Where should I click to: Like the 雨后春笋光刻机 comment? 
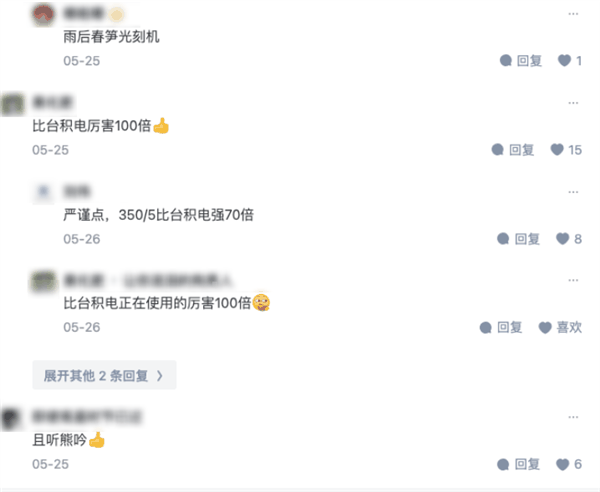(x=570, y=60)
